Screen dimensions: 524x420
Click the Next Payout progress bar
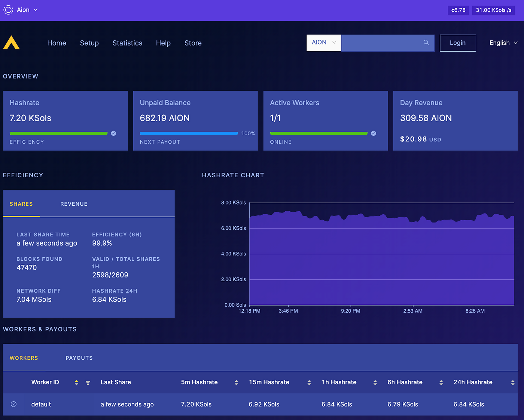point(189,133)
